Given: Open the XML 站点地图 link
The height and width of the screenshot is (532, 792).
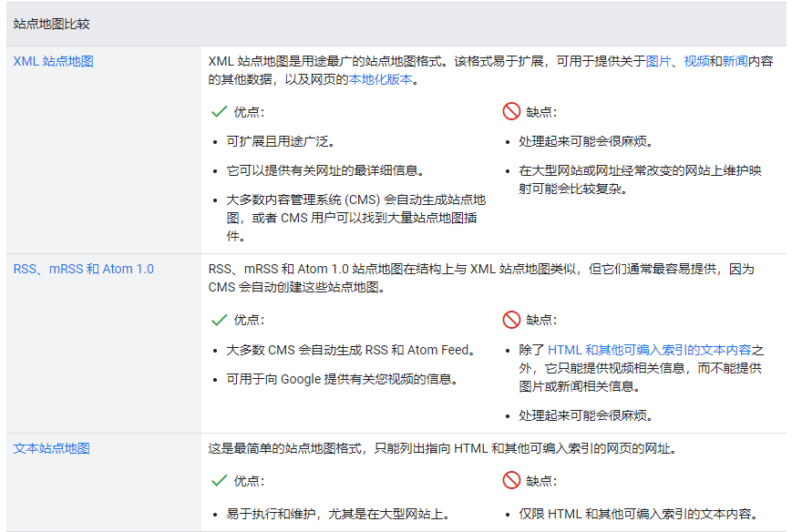Looking at the screenshot, I should (x=53, y=62).
